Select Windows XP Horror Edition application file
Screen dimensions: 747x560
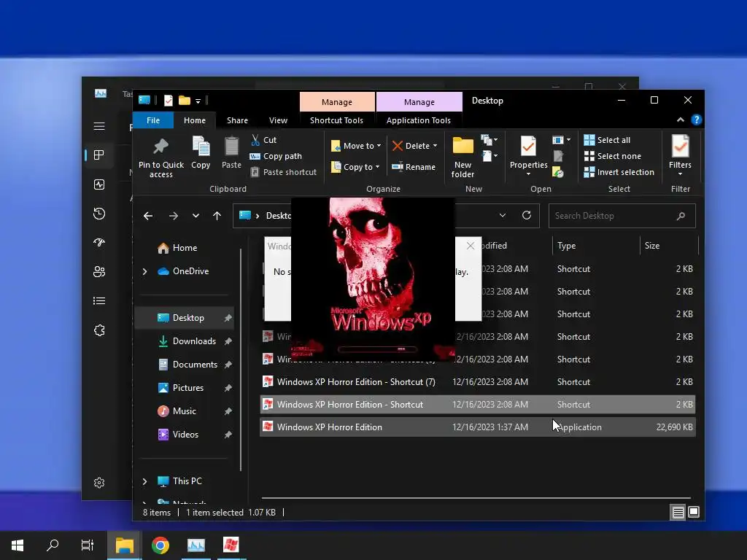pyautogui.click(x=478, y=427)
